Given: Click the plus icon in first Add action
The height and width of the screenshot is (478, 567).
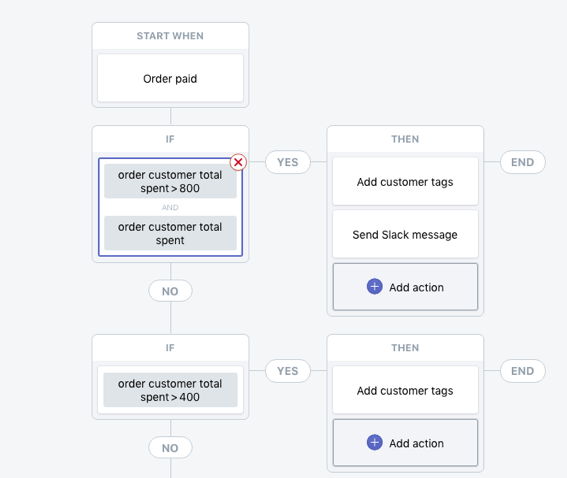Looking at the screenshot, I should (x=375, y=287).
